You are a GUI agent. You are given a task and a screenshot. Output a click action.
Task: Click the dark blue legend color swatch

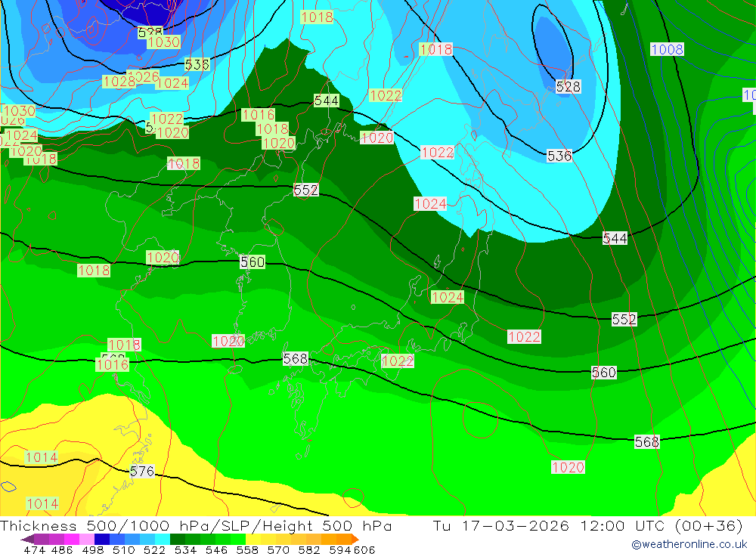coord(102,539)
